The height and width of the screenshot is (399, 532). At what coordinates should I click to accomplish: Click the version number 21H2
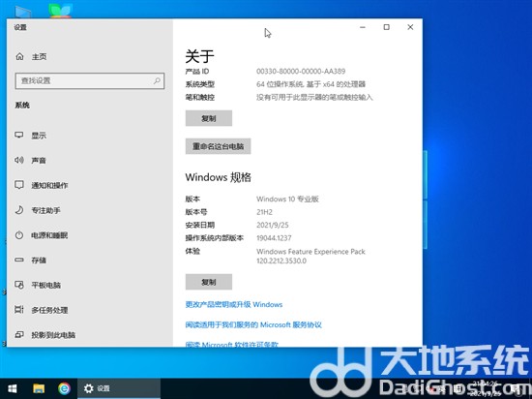[x=264, y=212]
